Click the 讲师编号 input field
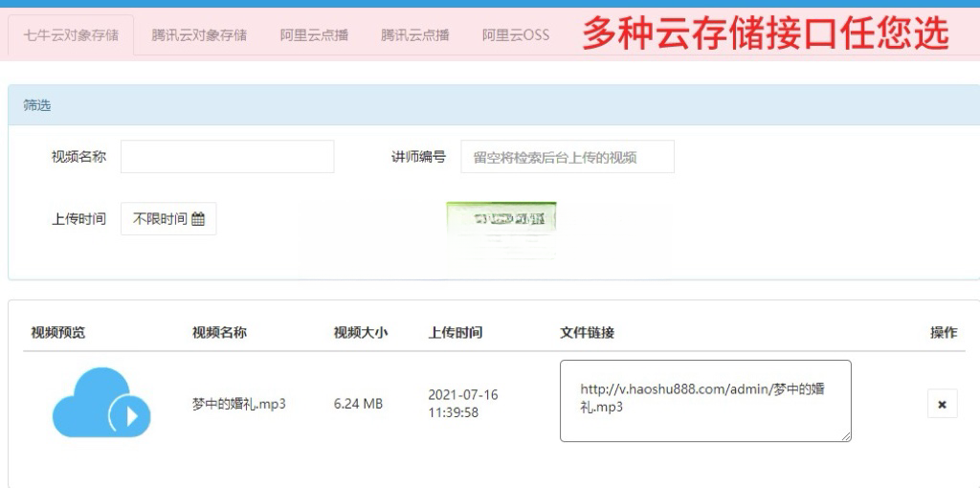 point(567,157)
